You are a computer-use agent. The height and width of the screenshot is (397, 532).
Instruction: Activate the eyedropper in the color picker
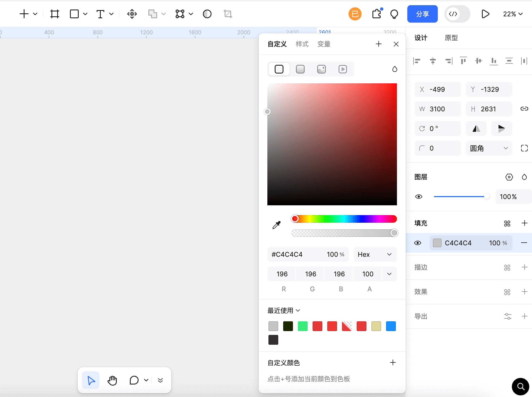pos(276,225)
